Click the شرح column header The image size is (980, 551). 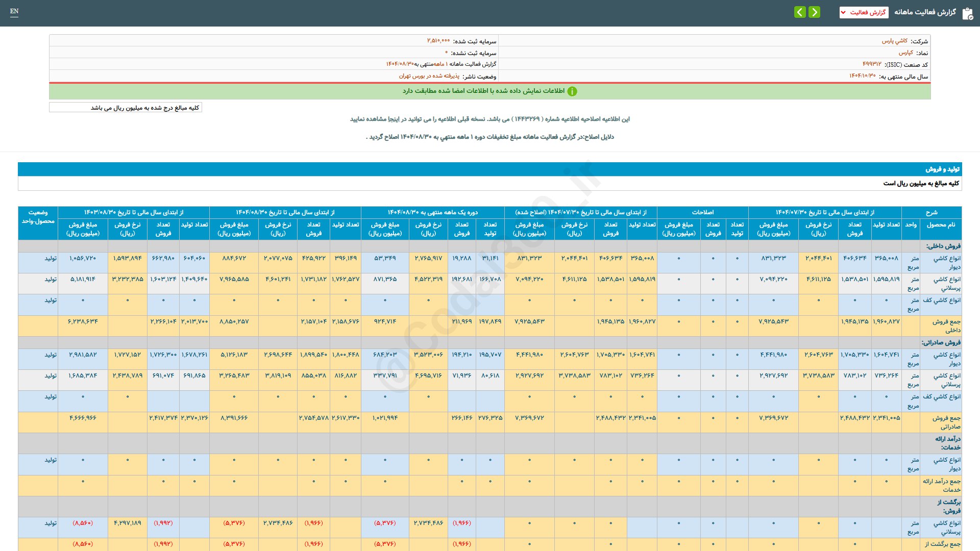click(x=931, y=212)
